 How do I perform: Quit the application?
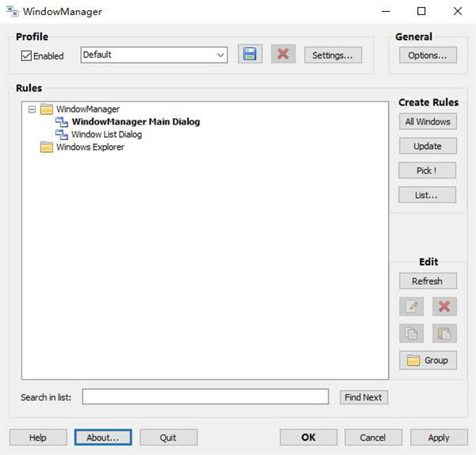point(168,438)
